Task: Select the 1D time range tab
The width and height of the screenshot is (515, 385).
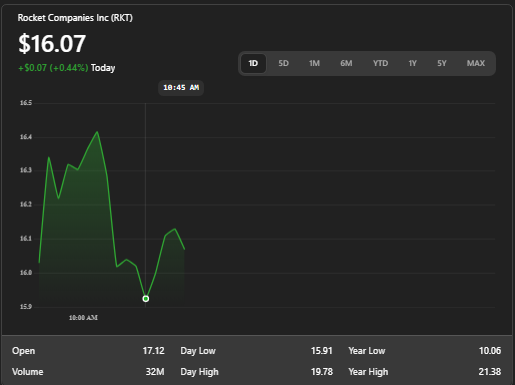Action: (x=253, y=63)
